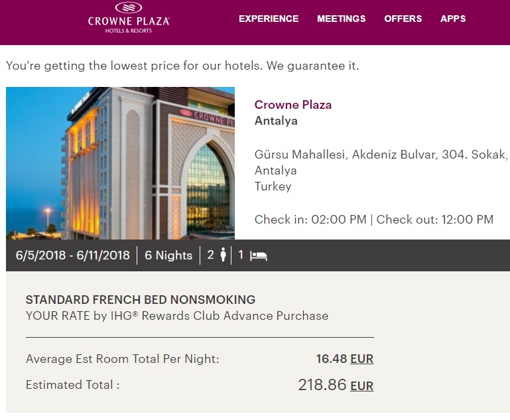This screenshot has width=510, height=420.
Task: Open the MEETINGS menu
Action: [341, 19]
